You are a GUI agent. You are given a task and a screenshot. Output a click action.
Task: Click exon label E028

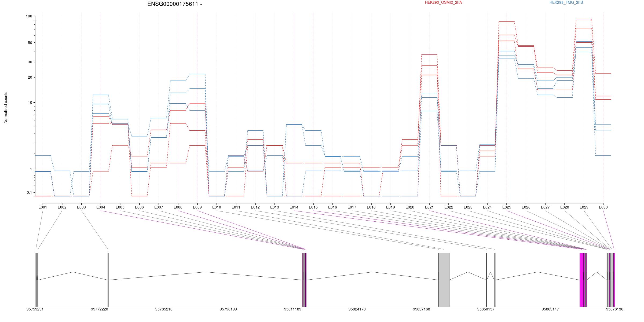tap(565, 207)
